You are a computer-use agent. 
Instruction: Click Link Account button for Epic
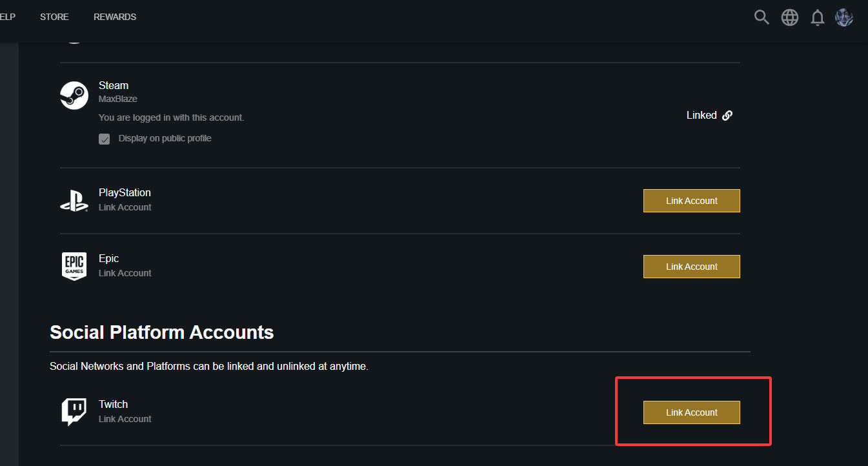click(x=692, y=267)
